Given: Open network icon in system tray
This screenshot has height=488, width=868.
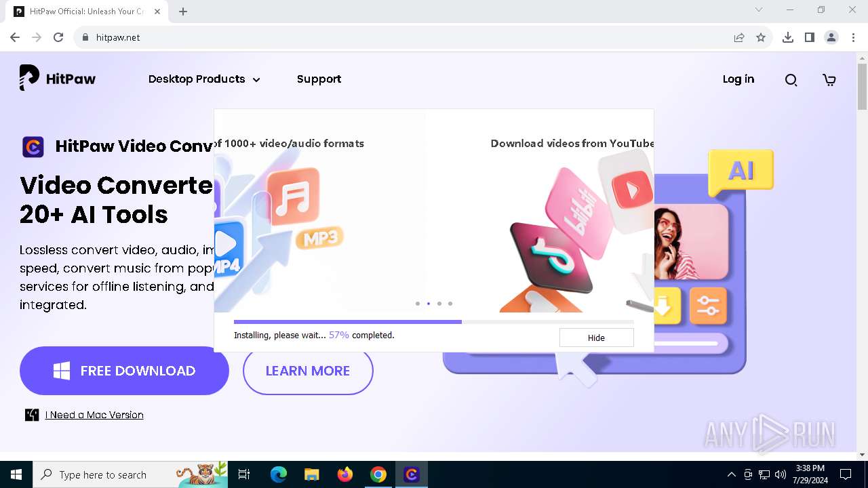Looking at the screenshot, I should [764, 474].
